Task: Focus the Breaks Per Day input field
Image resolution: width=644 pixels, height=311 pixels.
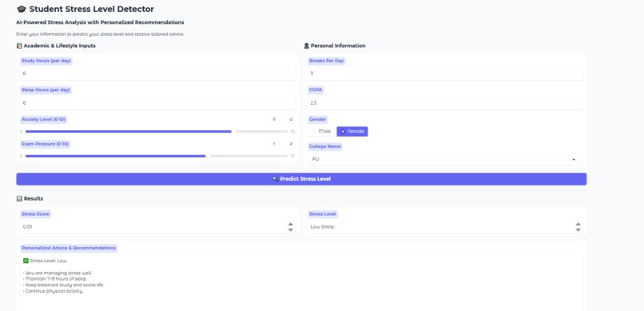Action: pos(445,74)
